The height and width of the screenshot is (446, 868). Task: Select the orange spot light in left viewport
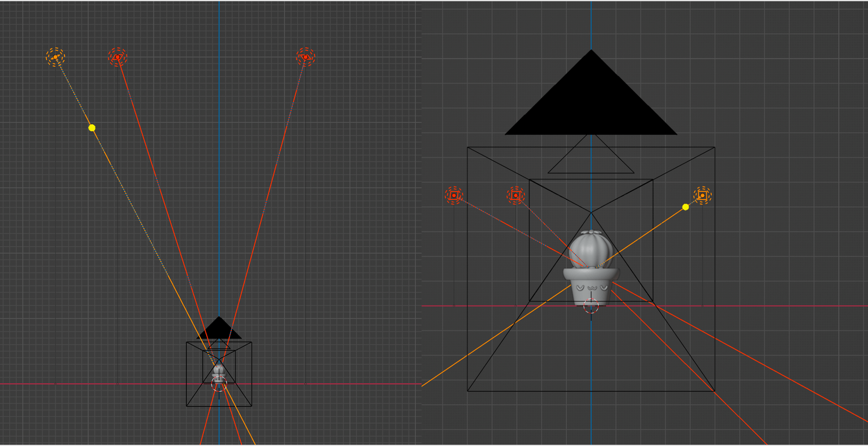tap(55, 57)
